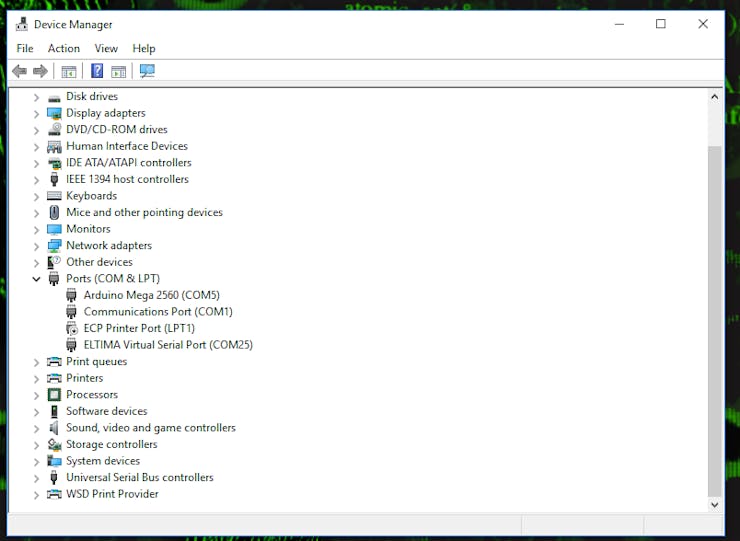Image resolution: width=740 pixels, height=541 pixels.
Task: Click the Processors chip icon
Action: click(x=54, y=395)
